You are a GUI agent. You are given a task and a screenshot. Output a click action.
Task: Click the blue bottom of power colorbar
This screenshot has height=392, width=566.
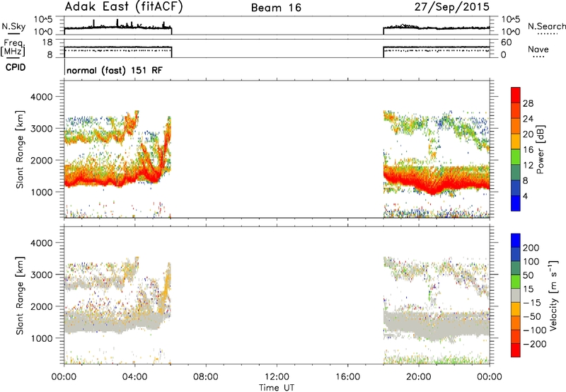(516, 203)
